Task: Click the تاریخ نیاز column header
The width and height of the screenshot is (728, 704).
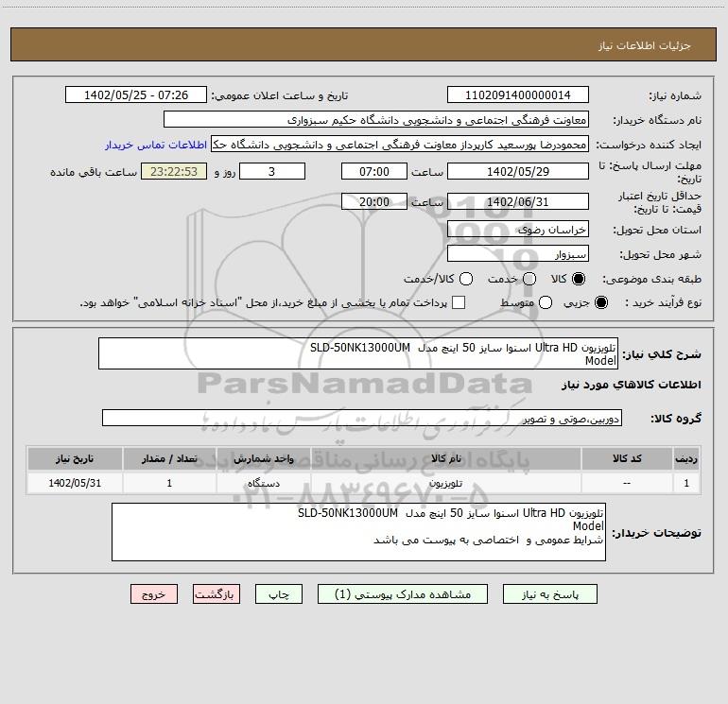Action: (75, 458)
